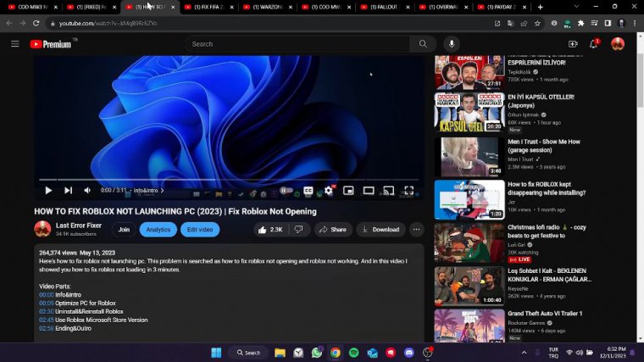The height and width of the screenshot is (362, 644).
Task: Switch to miniplayer mode
Action: pos(348,191)
